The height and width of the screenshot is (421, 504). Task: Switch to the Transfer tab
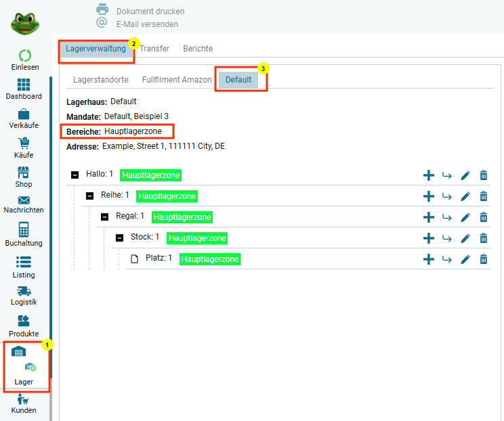coord(154,49)
